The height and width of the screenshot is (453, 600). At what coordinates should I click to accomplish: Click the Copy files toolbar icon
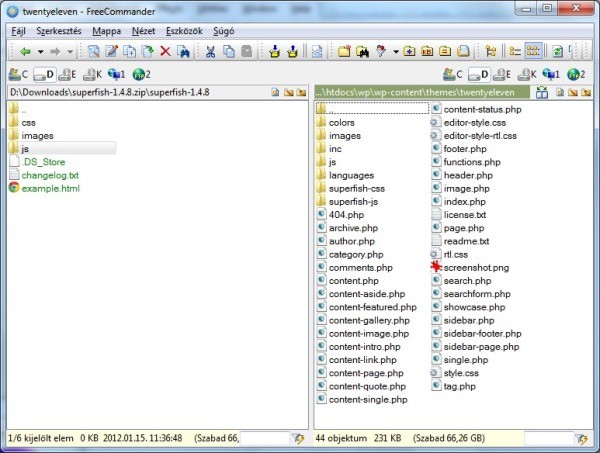tap(130, 51)
